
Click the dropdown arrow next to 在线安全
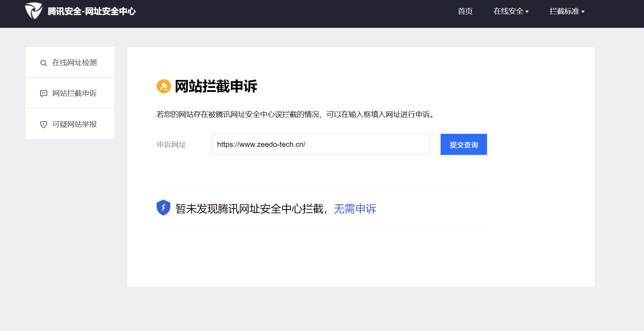point(526,12)
